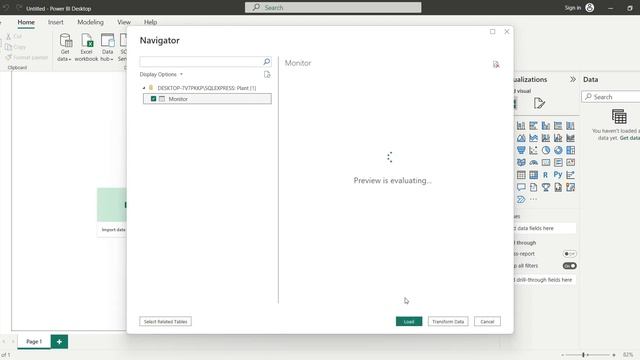Cancel the Navigator dialog
640x360 pixels.
487,322
